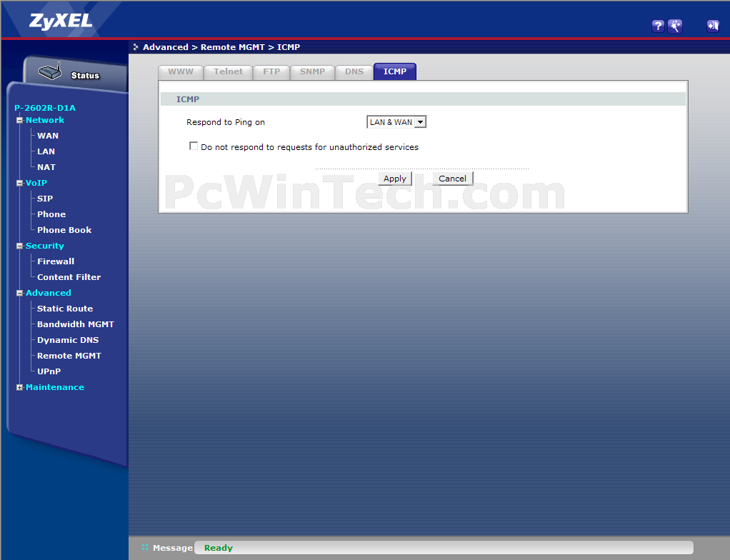Screen dimensions: 730x560
Task: Collapse the VoIP tree section
Action: tap(19, 184)
